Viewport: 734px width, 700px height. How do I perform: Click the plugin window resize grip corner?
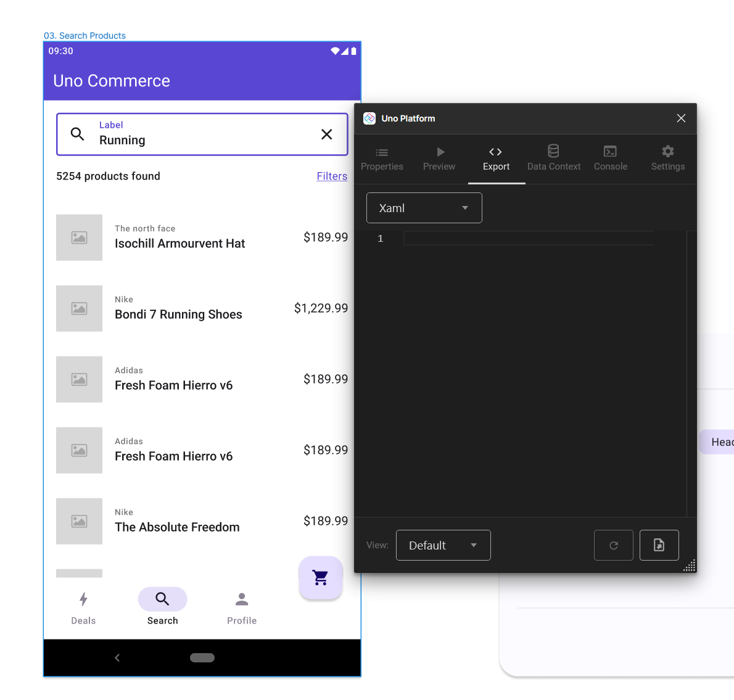click(690, 566)
